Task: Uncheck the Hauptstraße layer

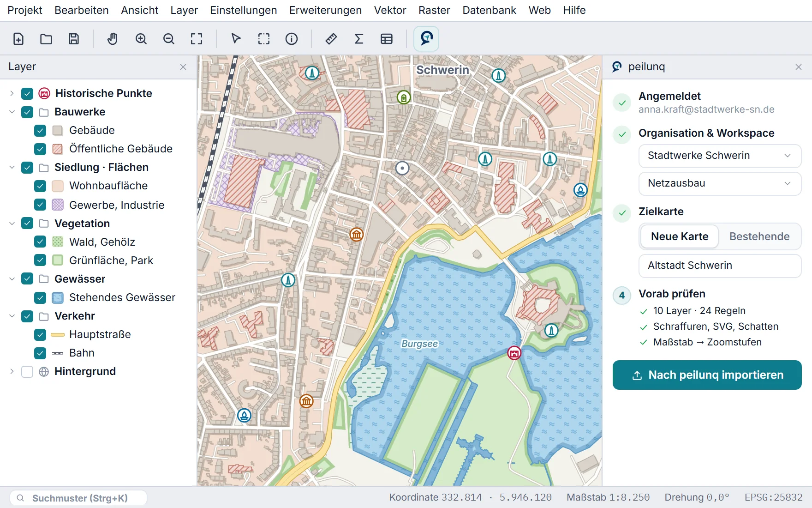Action: pyautogui.click(x=40, y=334)
